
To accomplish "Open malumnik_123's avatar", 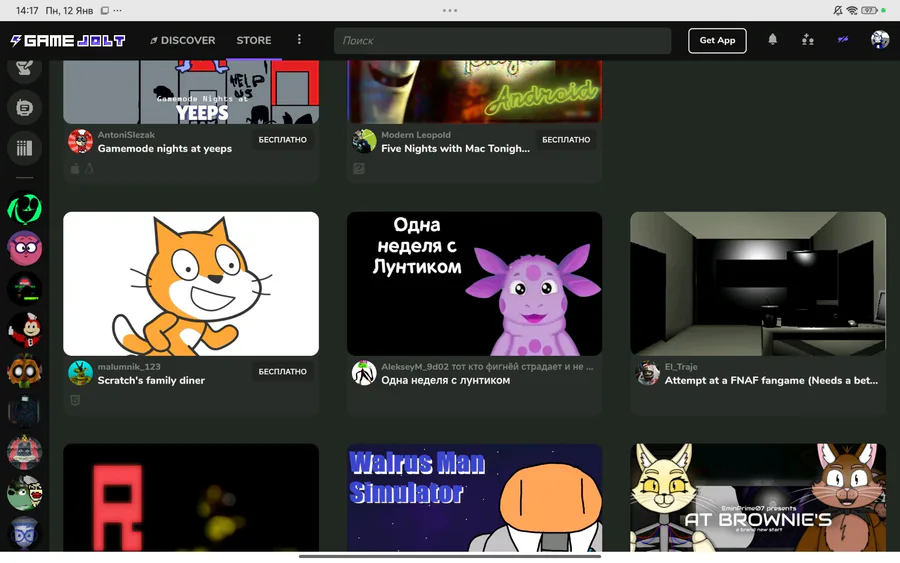I will click(80, 373).
